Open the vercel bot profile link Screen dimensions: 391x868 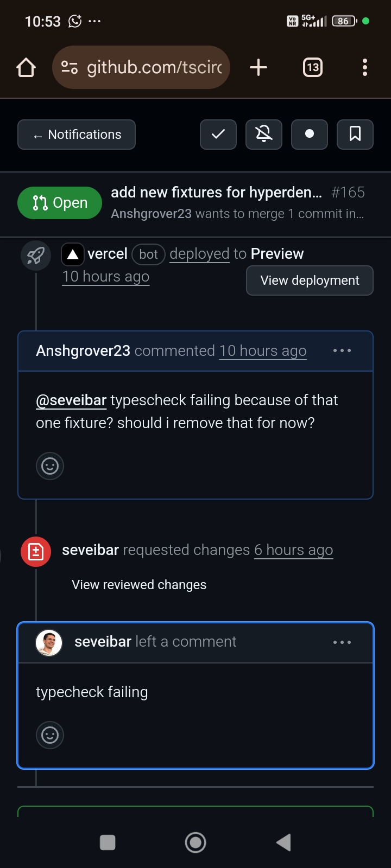pos(107,254)
